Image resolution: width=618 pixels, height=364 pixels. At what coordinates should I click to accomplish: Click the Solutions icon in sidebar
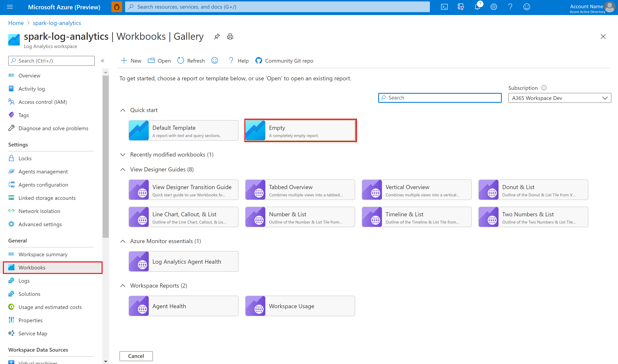coord(12,294)
